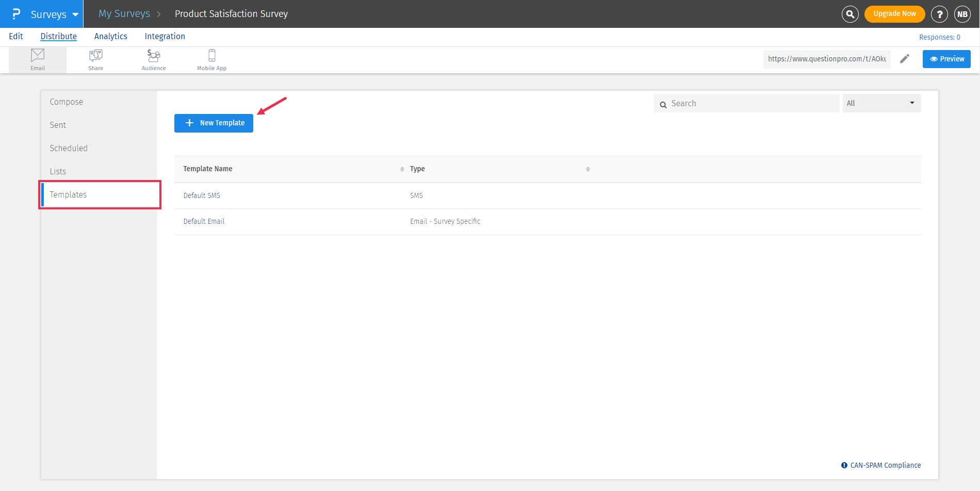This screenshot has width=980, height=491.
Task: Open Templates in the sidebar
Action: coord(99,195)
